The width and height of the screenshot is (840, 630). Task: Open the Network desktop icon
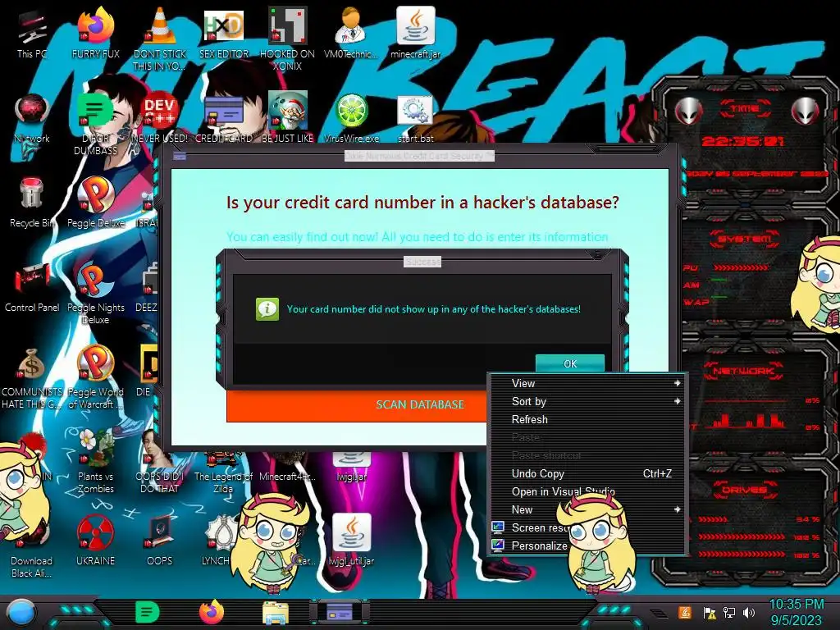click(x=32, y=118)
